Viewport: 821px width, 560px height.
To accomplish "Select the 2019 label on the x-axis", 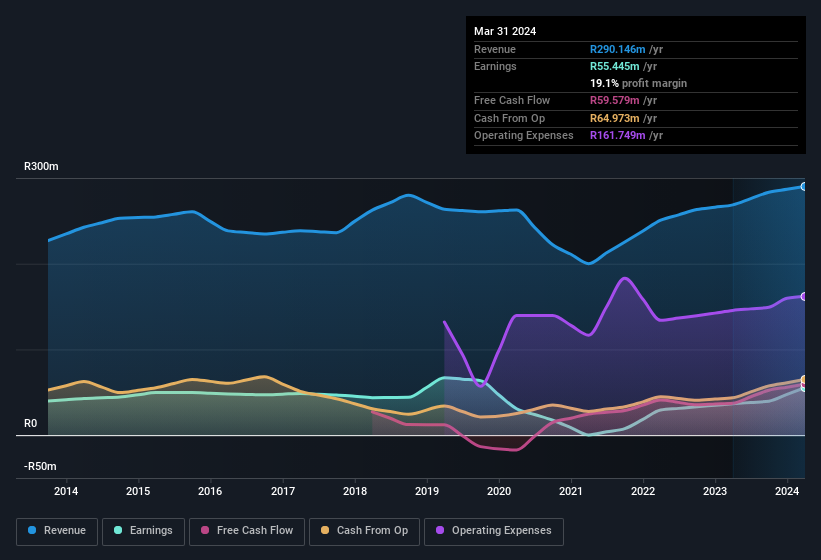I will pos(427,491).
